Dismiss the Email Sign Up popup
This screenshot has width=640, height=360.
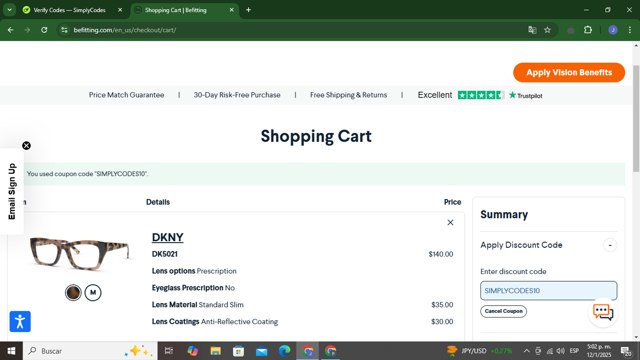pos(27,145)
